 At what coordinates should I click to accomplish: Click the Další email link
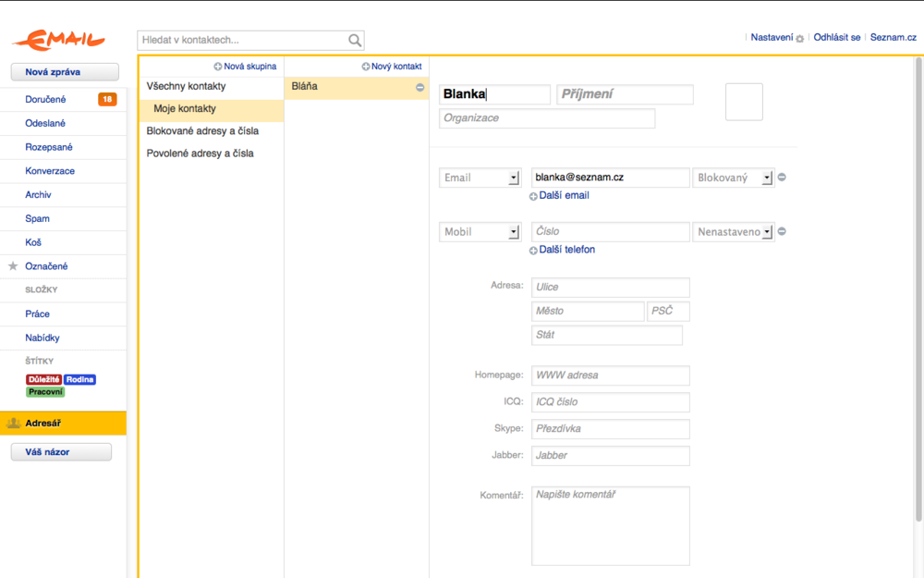click(564, 195)
